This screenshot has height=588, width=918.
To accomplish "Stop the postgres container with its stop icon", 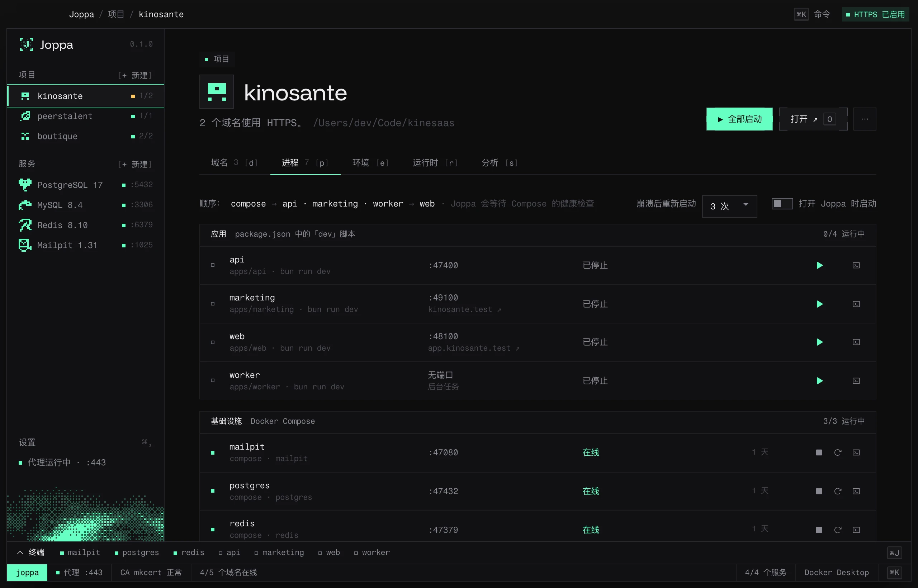I will [819, 491].
